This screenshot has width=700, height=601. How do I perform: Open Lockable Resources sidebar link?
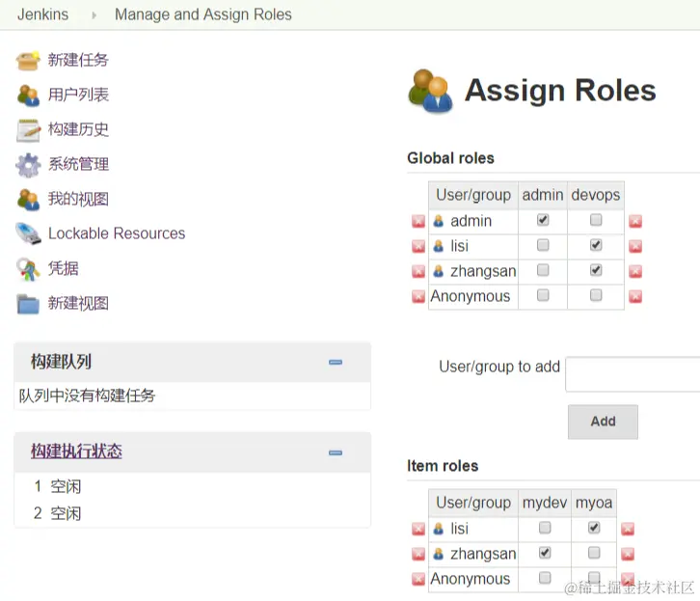tap(117, 233)
